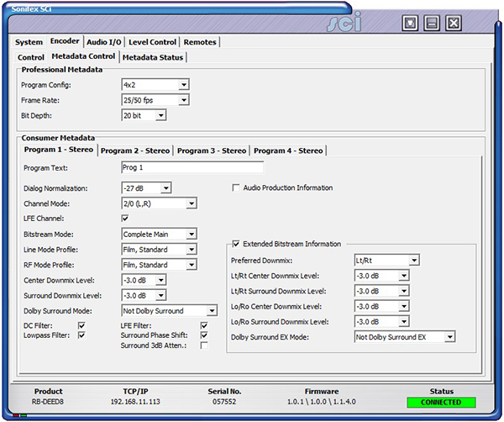Viewport: 504px width, 422px height.
Task: Switch to Program 3 - Stereo tab
Action: 212,150
